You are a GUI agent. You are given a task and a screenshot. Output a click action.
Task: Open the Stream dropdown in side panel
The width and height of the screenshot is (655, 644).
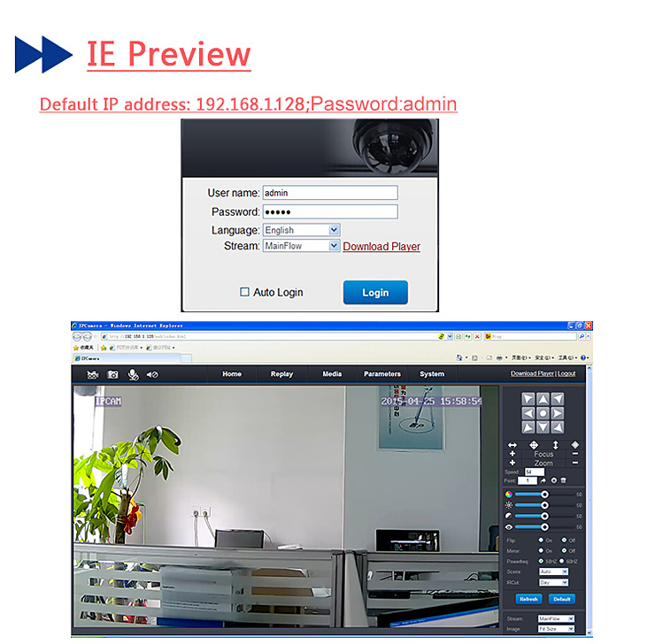pyautogui.click(x=556, y=618)
